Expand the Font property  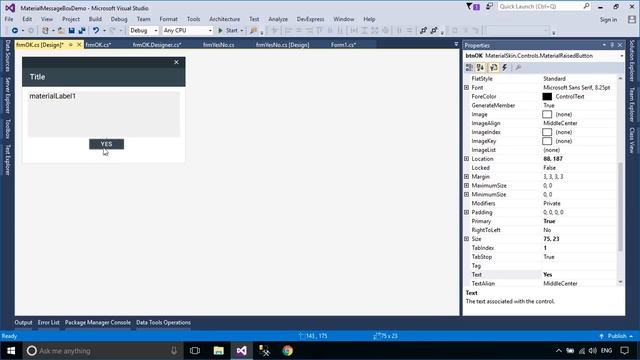[467, 88]
